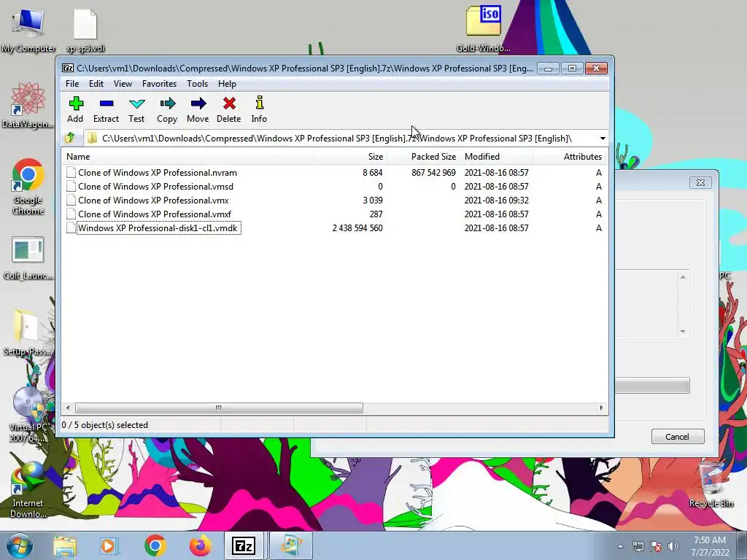Open the Edit menu
The image size is (747, 560).
point(96,84)
